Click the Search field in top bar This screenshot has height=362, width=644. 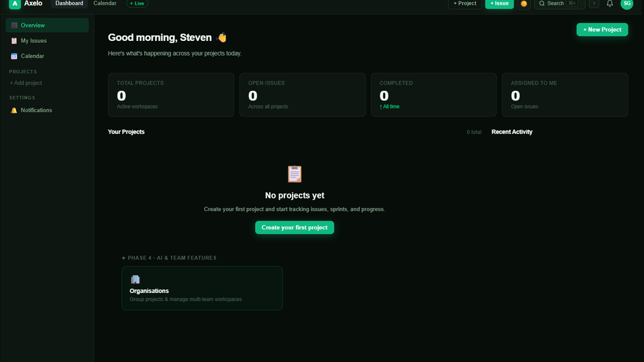pyautogui.click(x=559, y=3)
